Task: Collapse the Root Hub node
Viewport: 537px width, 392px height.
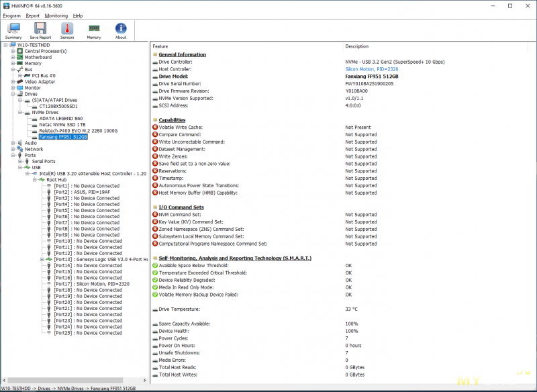Action: click(35, 180)
